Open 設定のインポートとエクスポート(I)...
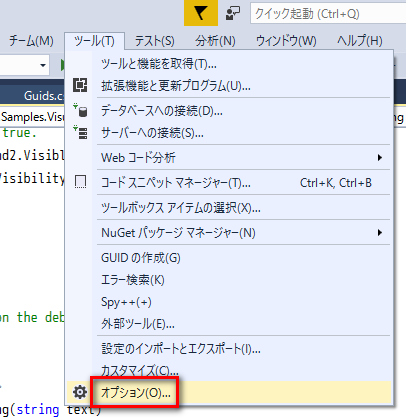This screenshot has height=418, width=406. click(x=228, y=349)
